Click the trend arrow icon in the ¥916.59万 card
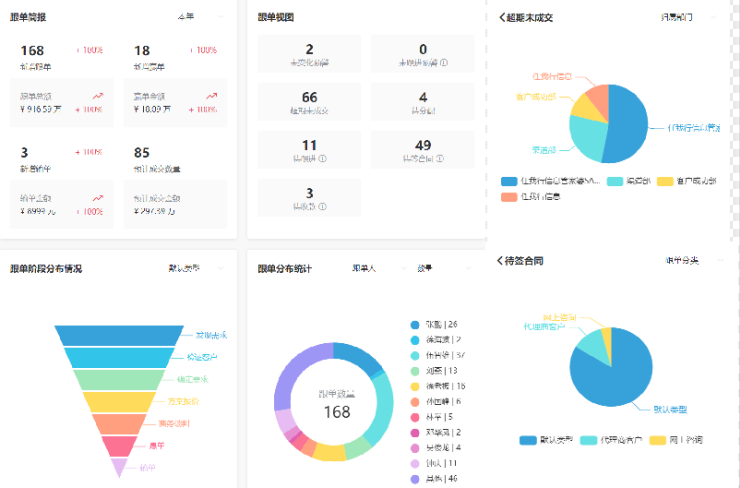The image size is (740, 488). coord(98,97)
